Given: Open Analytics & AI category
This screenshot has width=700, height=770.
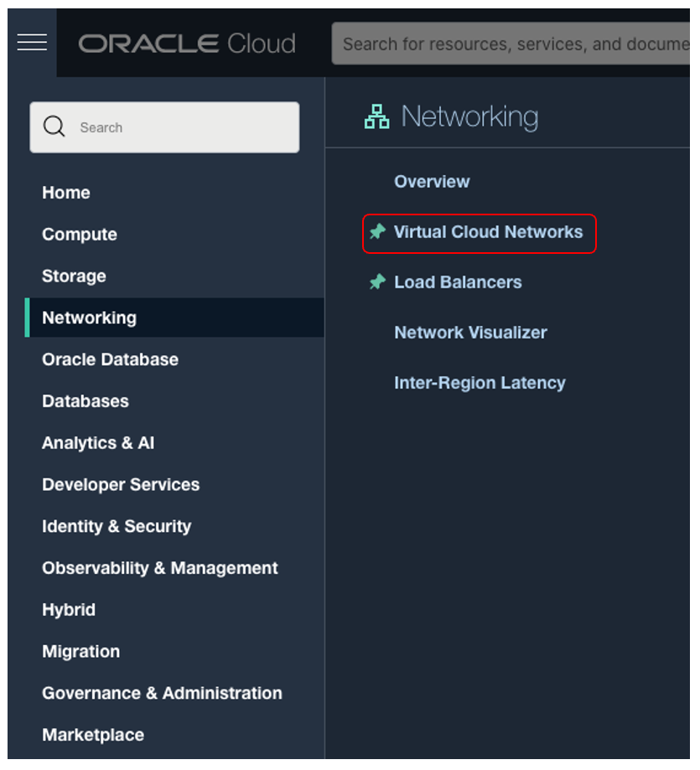Looking at the screenshot, I should coord(98,443).
